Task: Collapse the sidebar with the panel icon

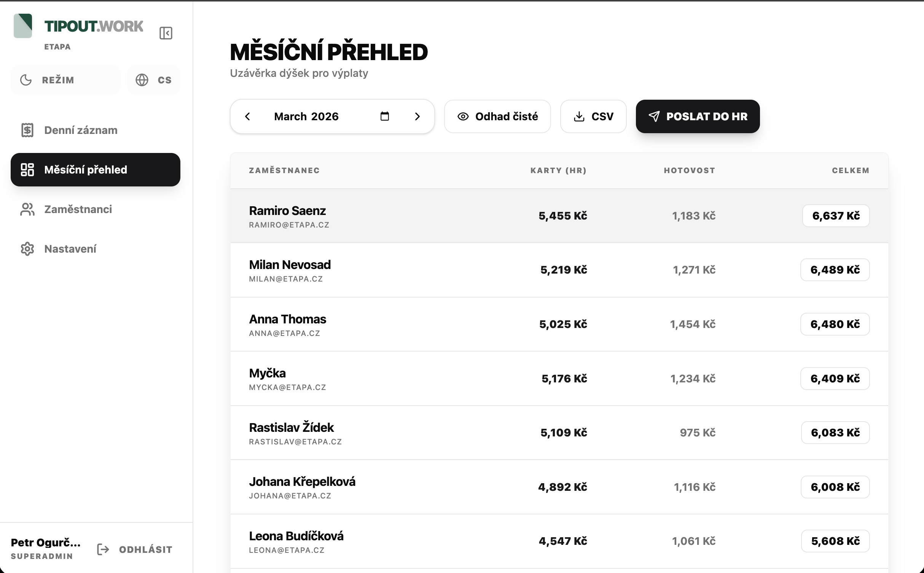Action: pyautogui.click(x=166, y=33)
